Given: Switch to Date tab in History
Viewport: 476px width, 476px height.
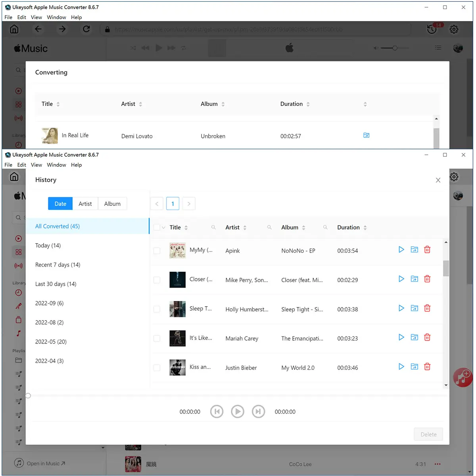Looking at the screenshot, I should coord(60,203).
